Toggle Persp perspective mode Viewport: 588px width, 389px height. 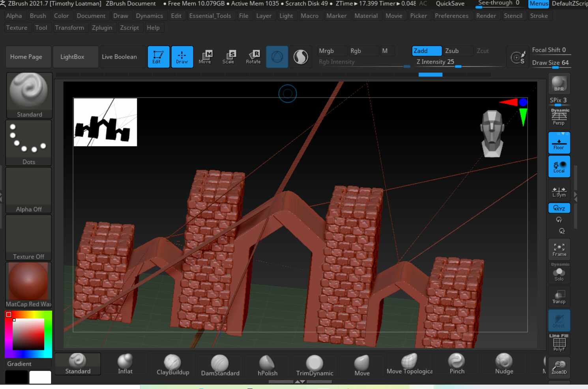pos(559,117)
